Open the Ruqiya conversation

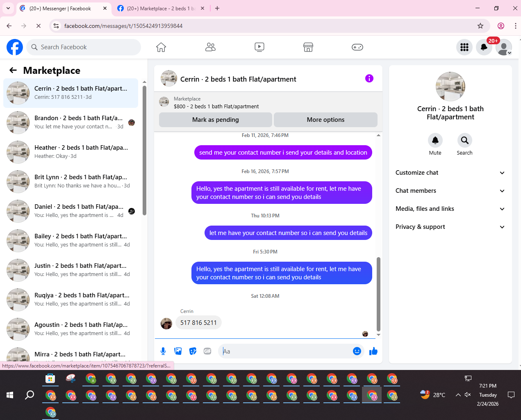[71, 300]
